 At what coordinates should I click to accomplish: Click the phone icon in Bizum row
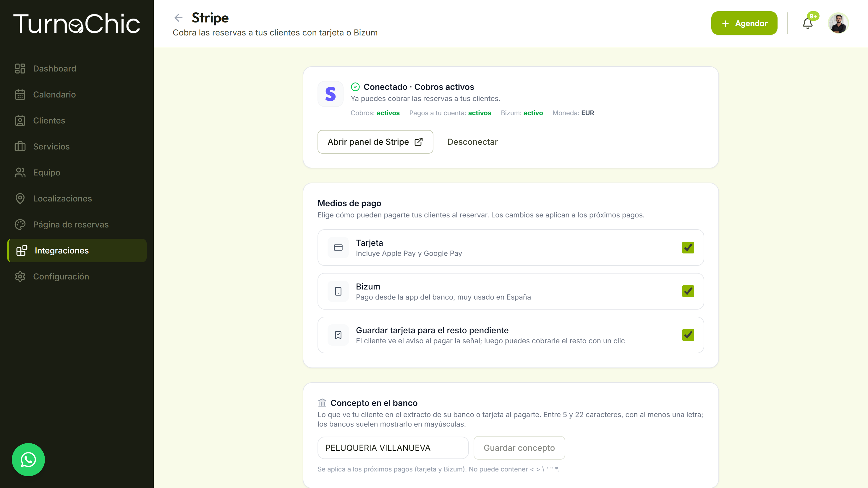pyautogui.click(x=338, y=291)
